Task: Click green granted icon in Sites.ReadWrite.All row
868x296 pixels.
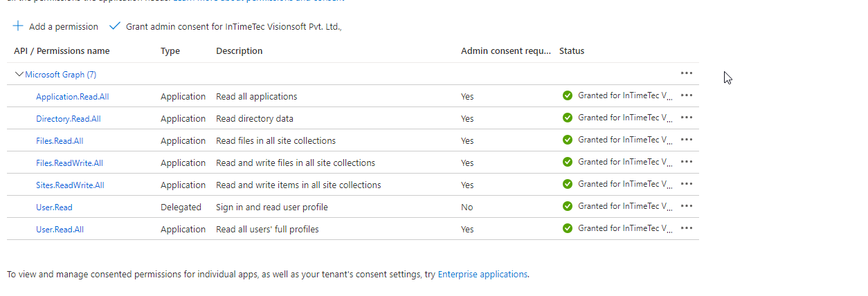Action: tap(568, 184)
